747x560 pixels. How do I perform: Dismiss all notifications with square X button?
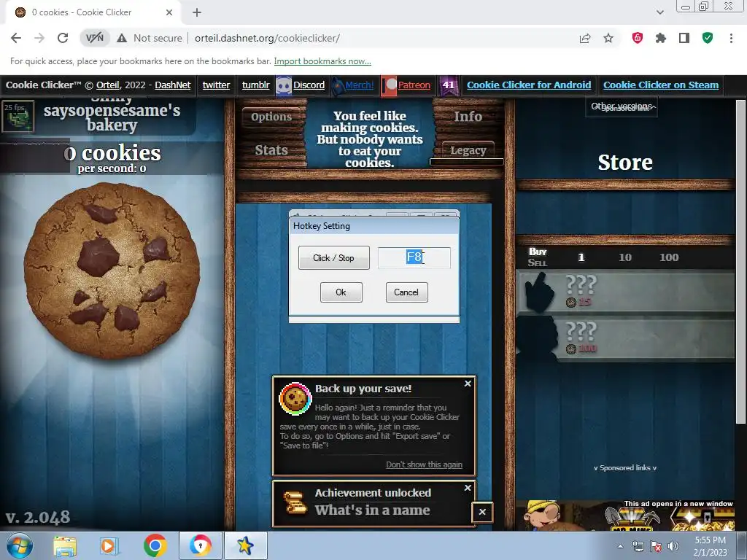482,512
